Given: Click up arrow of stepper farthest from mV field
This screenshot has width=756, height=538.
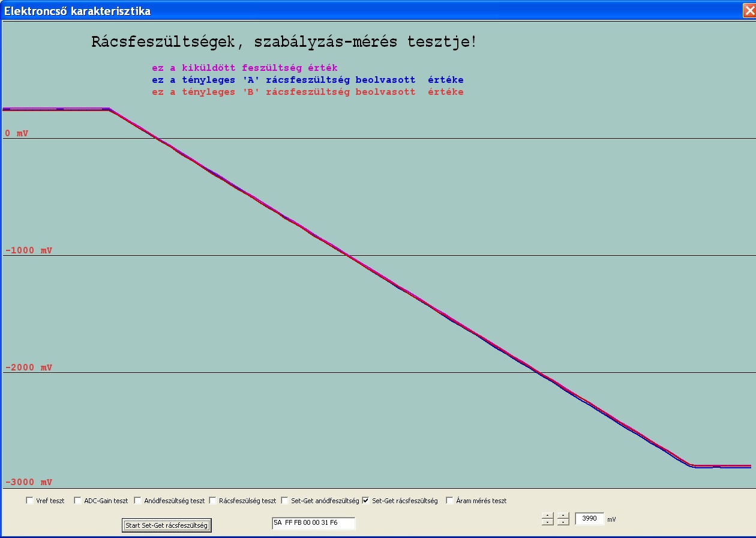Looking at the screenshot, I should tap(547, 515).
